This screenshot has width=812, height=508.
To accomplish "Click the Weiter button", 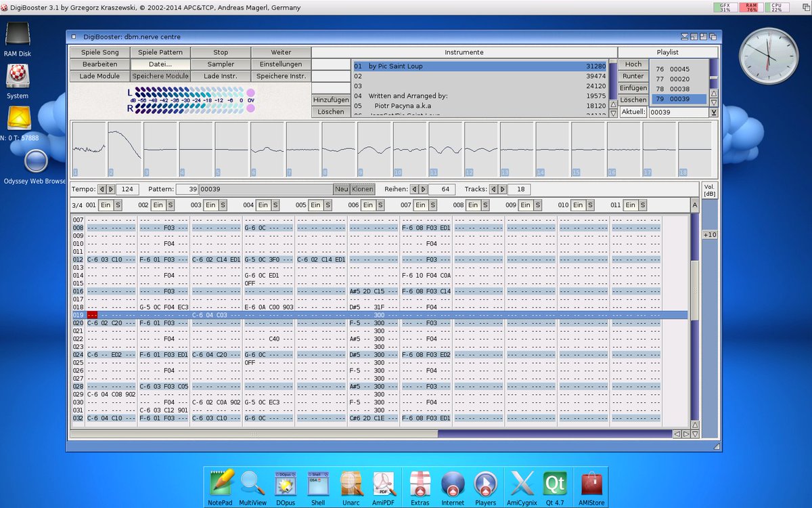I will (x=281, y=52).
